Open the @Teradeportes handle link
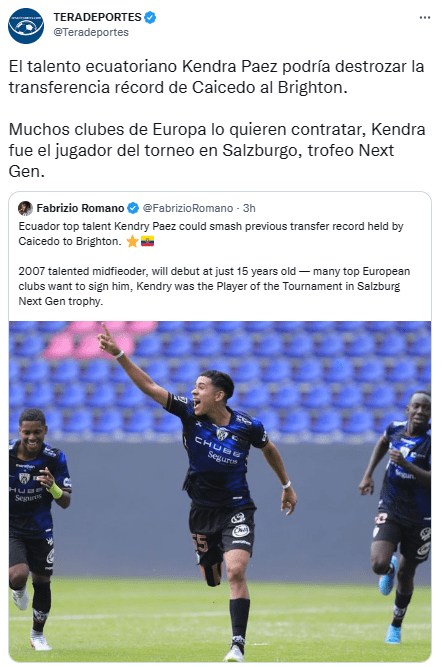This screenshot has height=667, width=442. 91,32
